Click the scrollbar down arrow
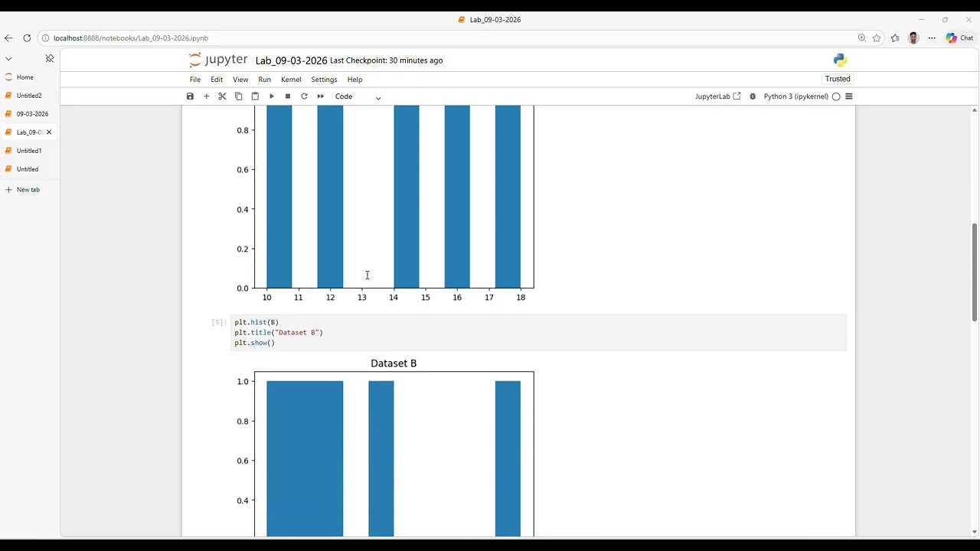Image resolution: width=980 pixels, height=551 pixels. [x=974, y=532]
